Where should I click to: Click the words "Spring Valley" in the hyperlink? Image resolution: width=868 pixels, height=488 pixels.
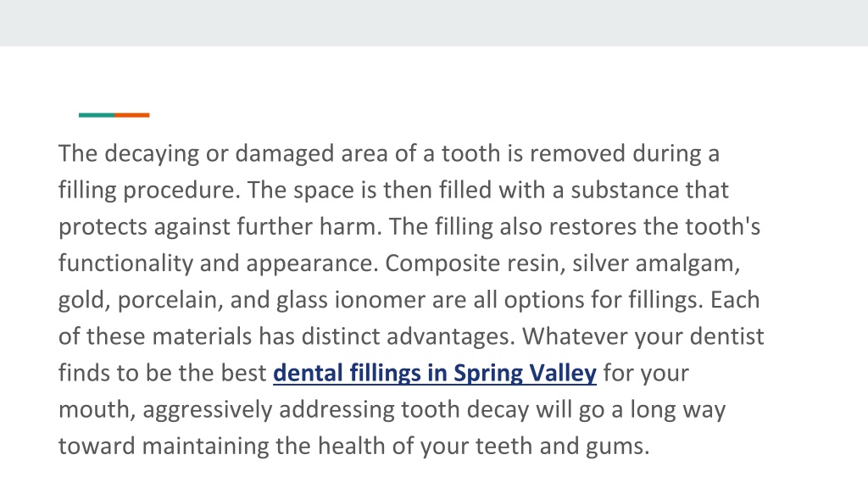(x=525, y=373)
